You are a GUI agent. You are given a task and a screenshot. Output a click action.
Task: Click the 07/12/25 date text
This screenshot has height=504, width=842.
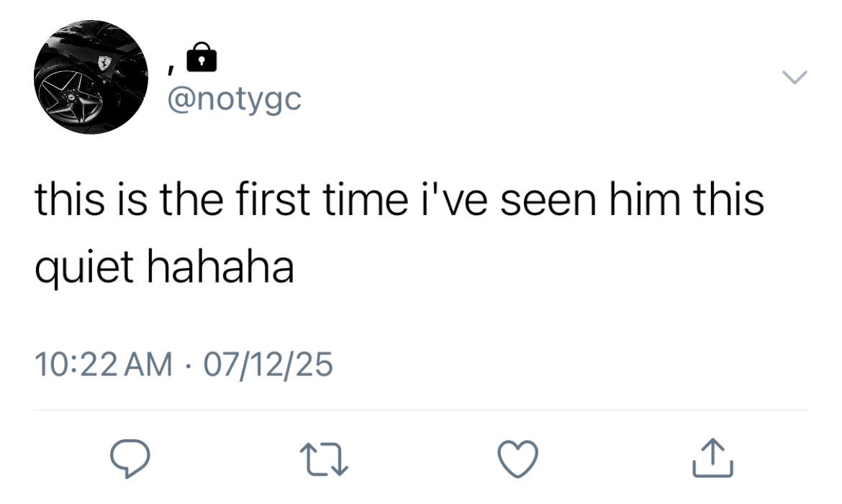268,364
